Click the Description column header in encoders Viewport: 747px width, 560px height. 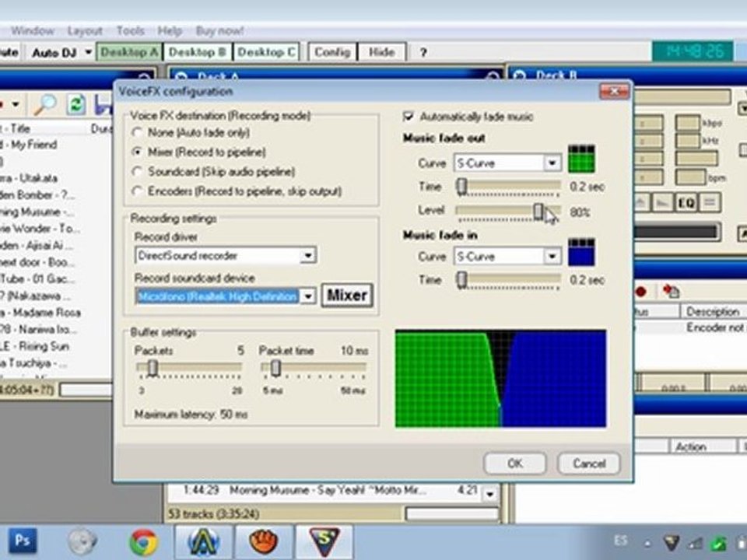(x=713, y=311)
